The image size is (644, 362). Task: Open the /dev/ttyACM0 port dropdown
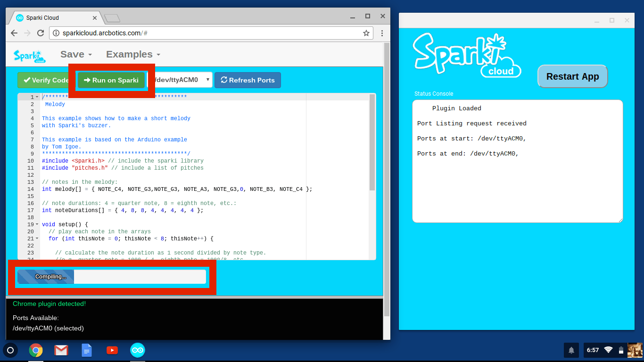click(181, 80)
